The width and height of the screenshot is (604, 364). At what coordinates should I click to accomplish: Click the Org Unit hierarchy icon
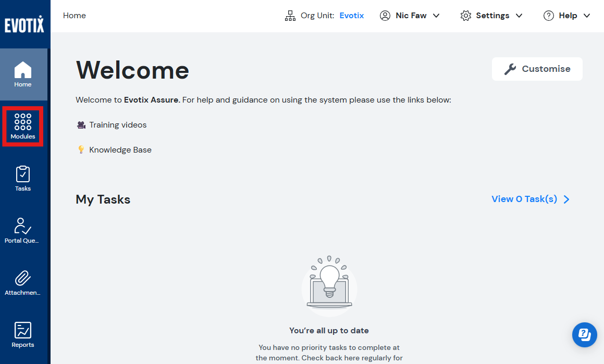pyautogui.click(x=290, y=16)
